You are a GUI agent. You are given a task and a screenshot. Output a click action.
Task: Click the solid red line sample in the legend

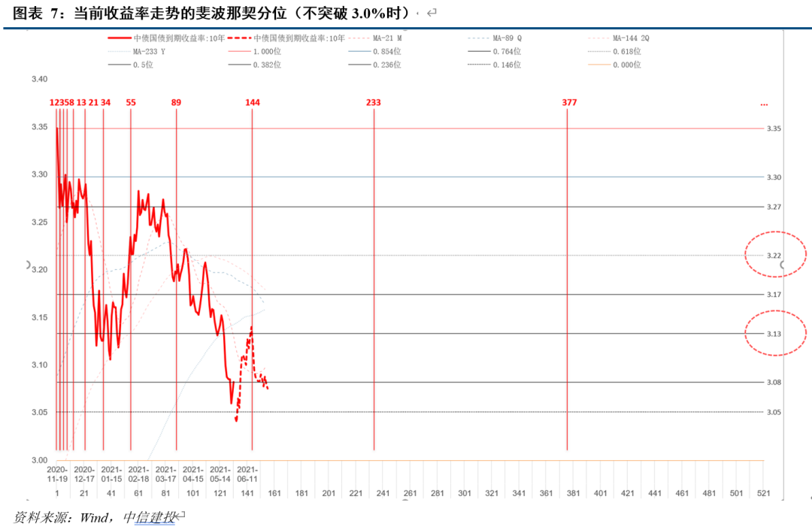120,38
